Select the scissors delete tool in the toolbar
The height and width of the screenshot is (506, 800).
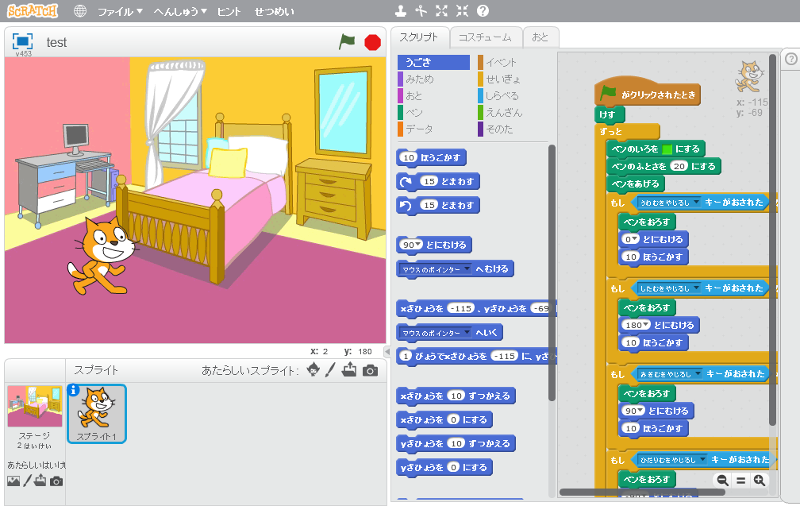pyautogui.click(x=420, y=11)
